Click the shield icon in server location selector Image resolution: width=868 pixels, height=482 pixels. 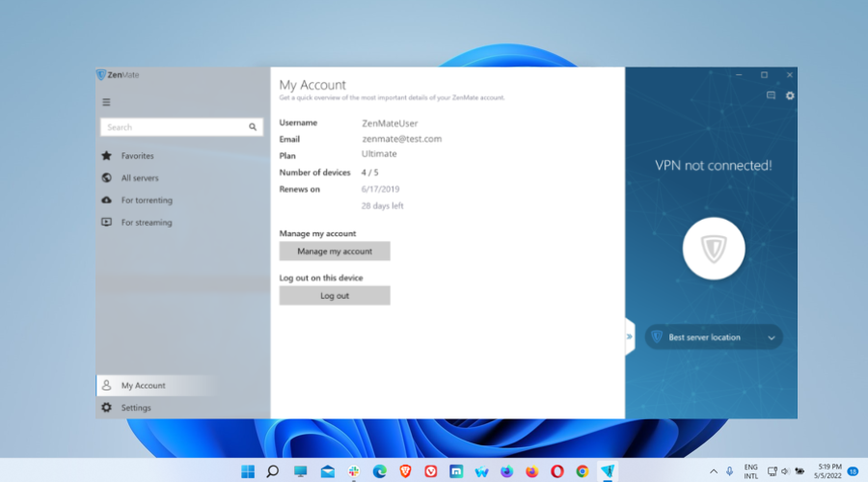click(x=657, y=336)
